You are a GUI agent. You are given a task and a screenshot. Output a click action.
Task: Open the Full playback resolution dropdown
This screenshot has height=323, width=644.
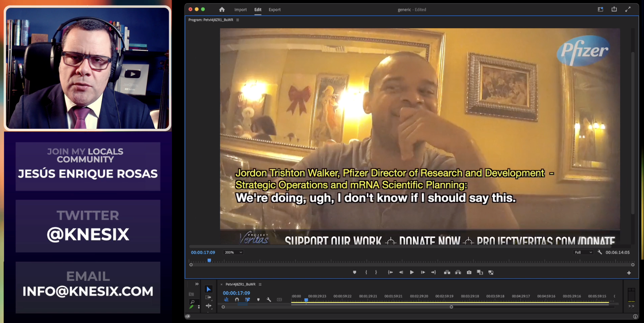pyautogui.click(x=583, y=252)
